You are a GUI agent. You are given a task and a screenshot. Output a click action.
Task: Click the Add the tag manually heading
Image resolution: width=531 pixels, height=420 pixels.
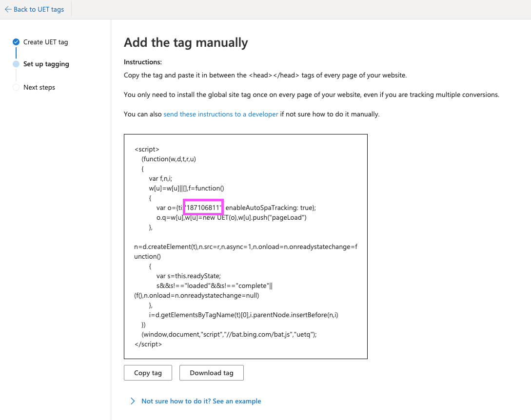pos(186,43)
